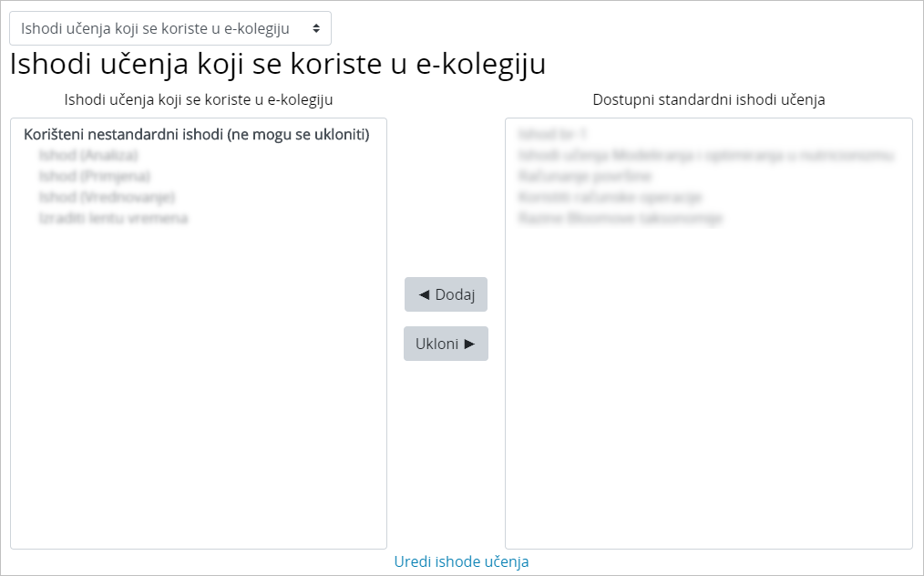Screen dimensions: 924x576
Task: Select 'Ishod (Primjena)' in the used outcomes list
Action: point(94,176)
